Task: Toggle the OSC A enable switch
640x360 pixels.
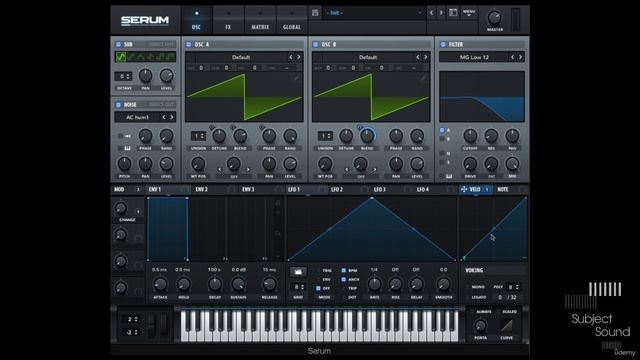Action: coord(189,44)
